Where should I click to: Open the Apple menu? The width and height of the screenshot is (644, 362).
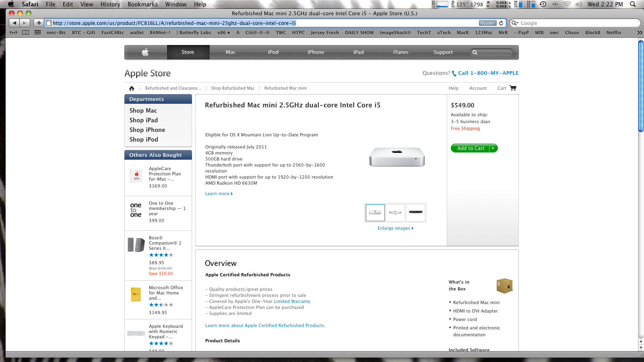coord(11,4)
